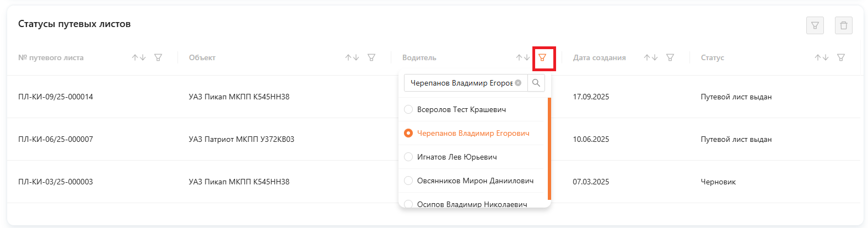Sort the Водитель column

pos(522,57)
